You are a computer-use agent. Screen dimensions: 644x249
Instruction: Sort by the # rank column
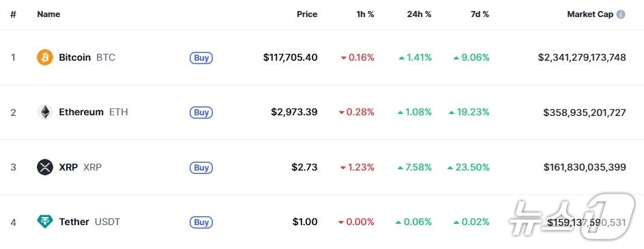pos(13,14)
